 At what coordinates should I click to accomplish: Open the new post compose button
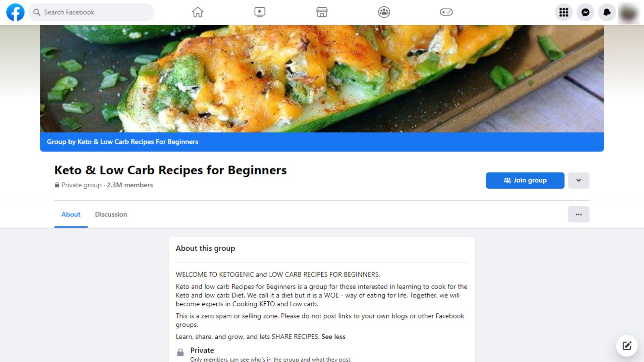pos(627,346)
